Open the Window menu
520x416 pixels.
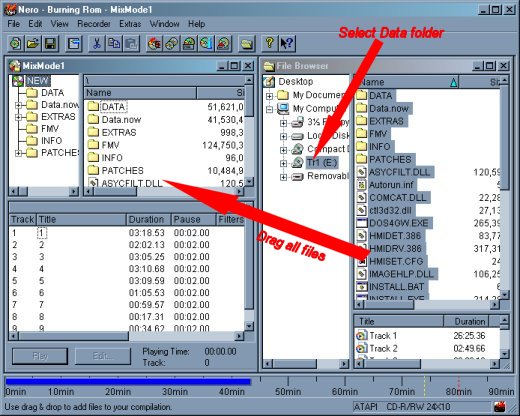[x=164, y=24]
